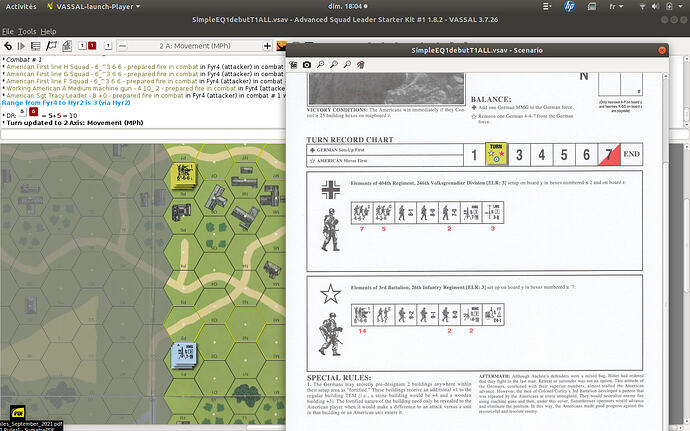Click the display/screen tray icon
The height and width of the screenshot is (431, 690).
tap(592, 6)
